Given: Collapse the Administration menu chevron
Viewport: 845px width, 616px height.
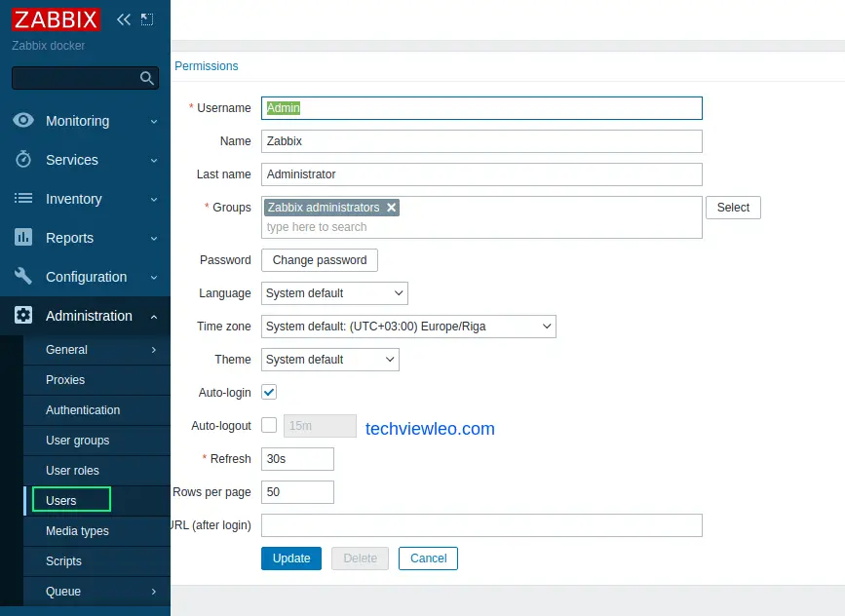Looking at the screenshot, I should point(154,317).
